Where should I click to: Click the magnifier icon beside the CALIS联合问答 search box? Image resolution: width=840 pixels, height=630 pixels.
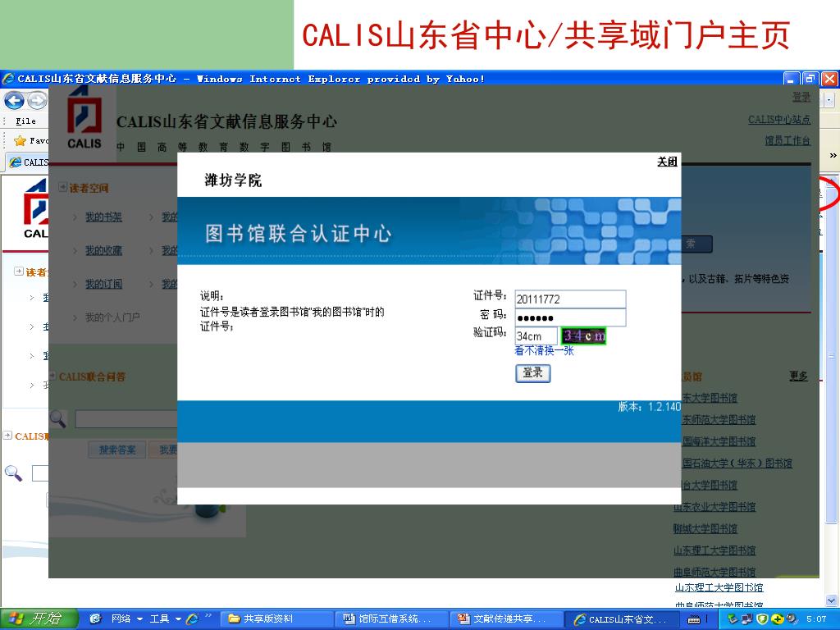click(58, 419)
